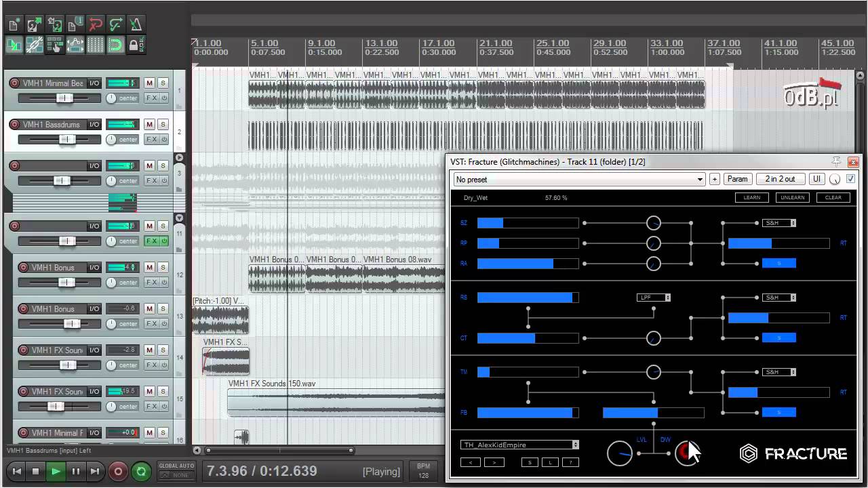
Task: Click previous preset < button in Fracture
Action: coord(471,462)
